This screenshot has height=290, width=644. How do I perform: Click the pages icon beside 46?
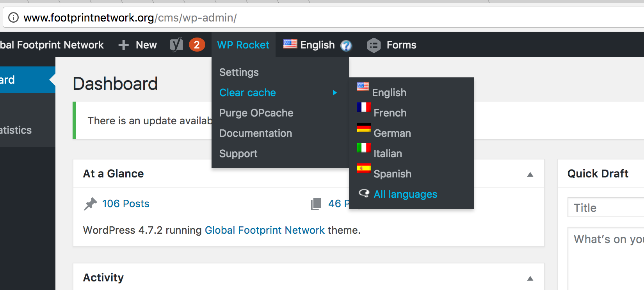[316, 204]
